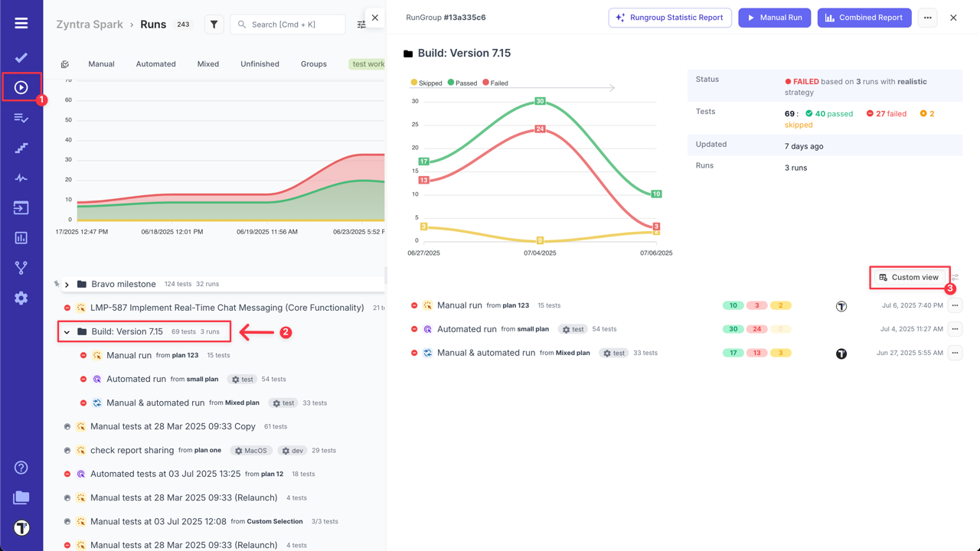980x551 pixels.
Task: Select the branching workflow icon in sidebar
Action: 21,267
